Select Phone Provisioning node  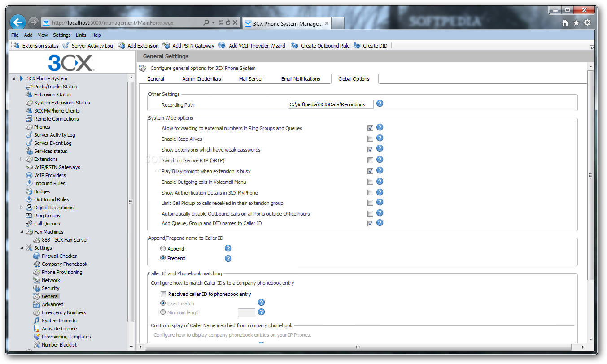[62, 272]
